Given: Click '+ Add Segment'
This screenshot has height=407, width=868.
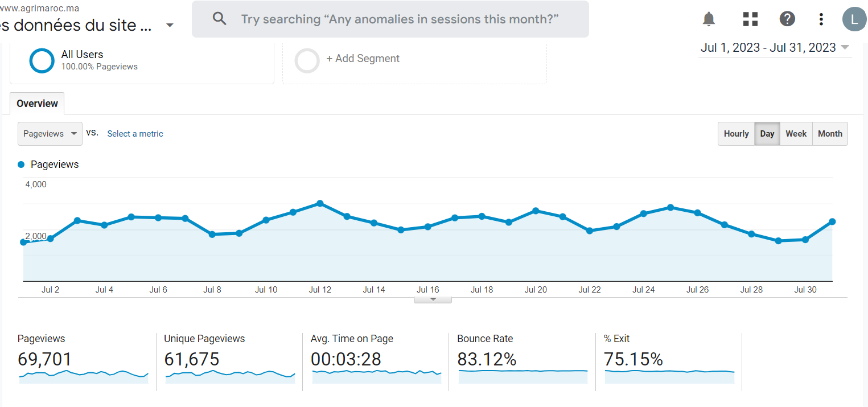Looking at the screenshot, I should click(363, 59).
